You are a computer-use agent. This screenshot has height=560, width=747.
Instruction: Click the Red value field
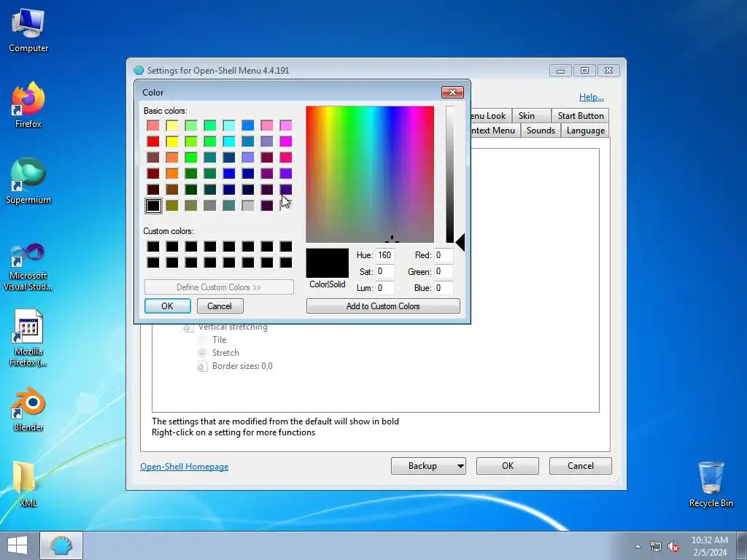443,255
